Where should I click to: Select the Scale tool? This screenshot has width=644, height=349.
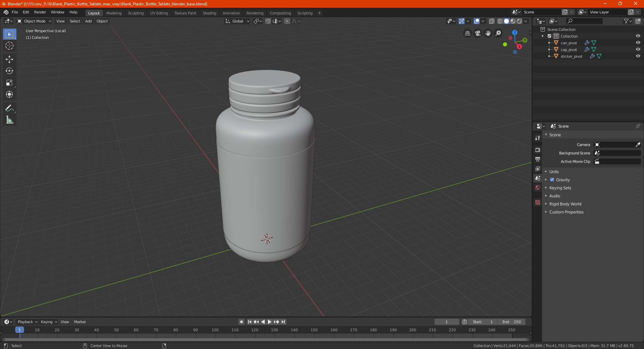9,83
